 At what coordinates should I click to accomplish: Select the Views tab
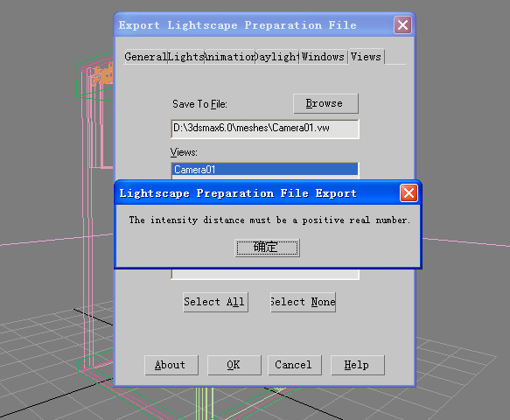pos(367,57)
